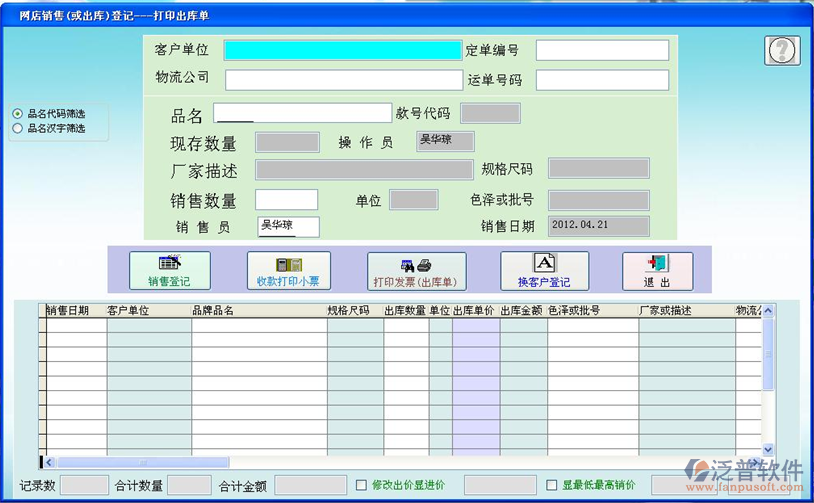Click the horizontal scroll left arrow
The width and height of the screenshot is (814, 503).
49,462
